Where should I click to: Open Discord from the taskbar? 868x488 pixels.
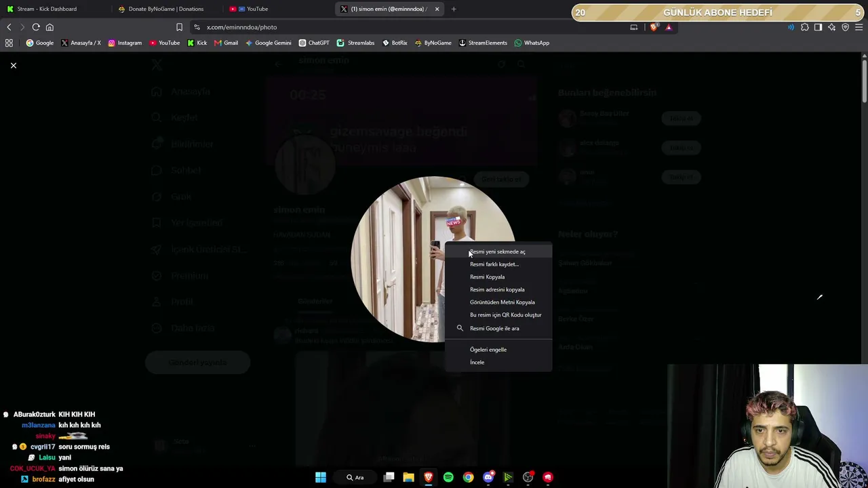pos(488,477)
